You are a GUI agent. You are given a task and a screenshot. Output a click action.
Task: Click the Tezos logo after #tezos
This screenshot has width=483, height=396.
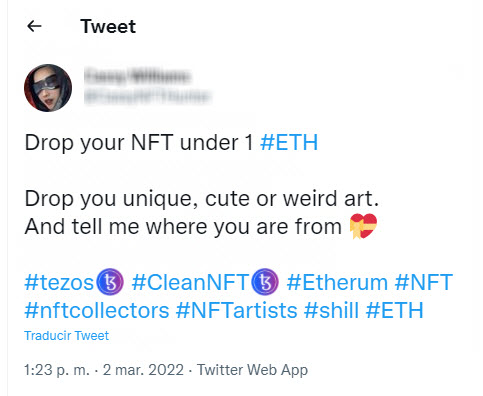[x=110, y=282]
